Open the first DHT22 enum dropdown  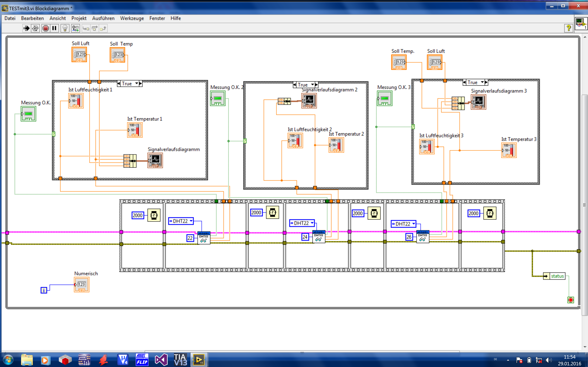(x=191, y=221)
